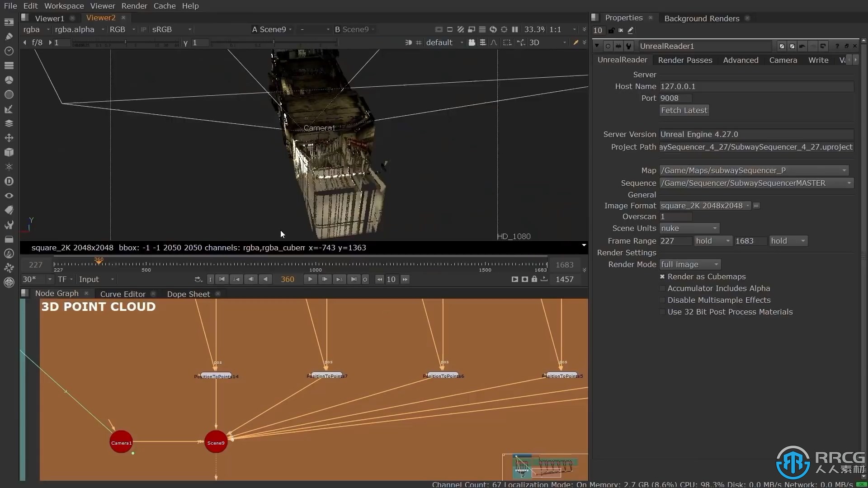Open the Image Format dropdown
The width and height of the screenshot is (868, 488).
[x=704, y=206]
